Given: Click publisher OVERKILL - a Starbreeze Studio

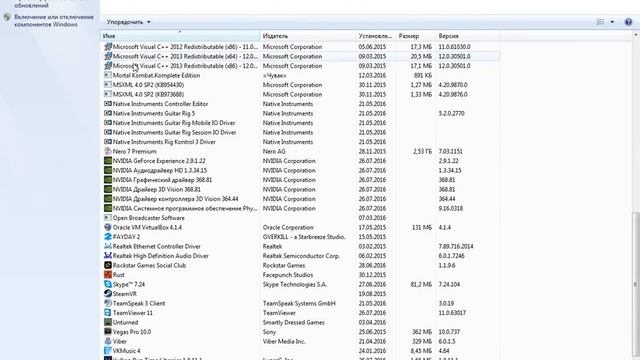Looking at the screenshot, I should [x=304, y=237].
